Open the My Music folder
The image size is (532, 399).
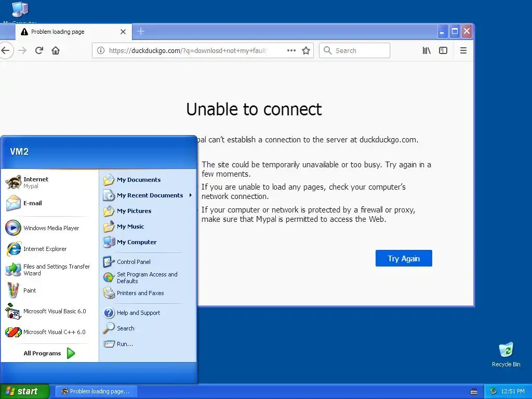point(148,227)
